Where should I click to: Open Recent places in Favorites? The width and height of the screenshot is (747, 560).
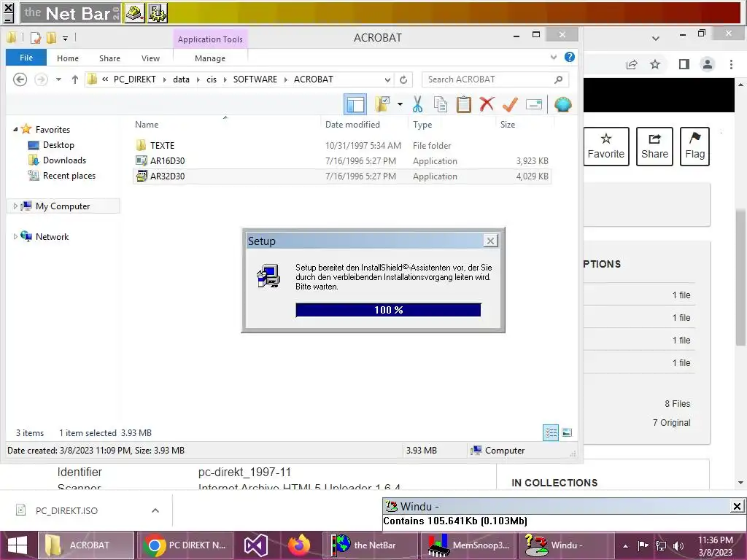(x=69, y=176)
